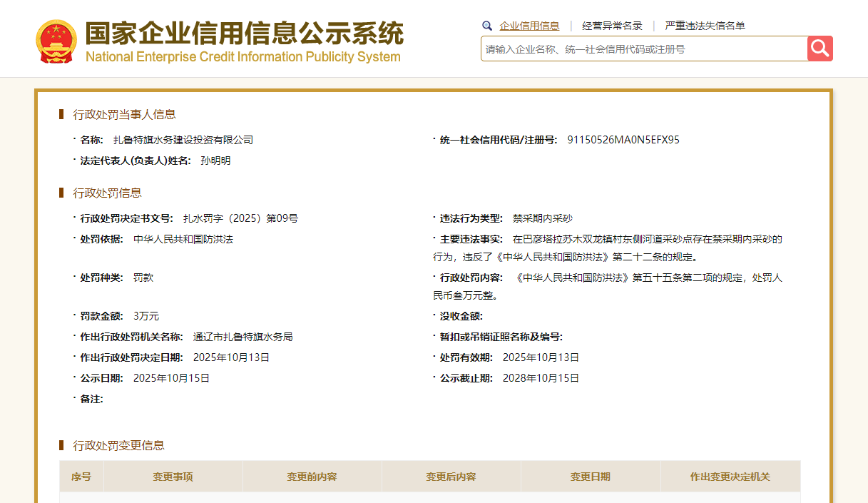The height and width of the screenshot is (503, 868).
Task: Click the 行政处罚内容 description text
Action: 608,286
